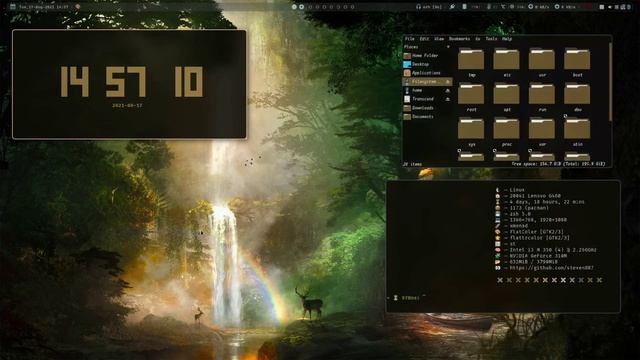Click the '29 items' status bar text
The width and height of the screenshot is (640, 360).
[413, 164]
